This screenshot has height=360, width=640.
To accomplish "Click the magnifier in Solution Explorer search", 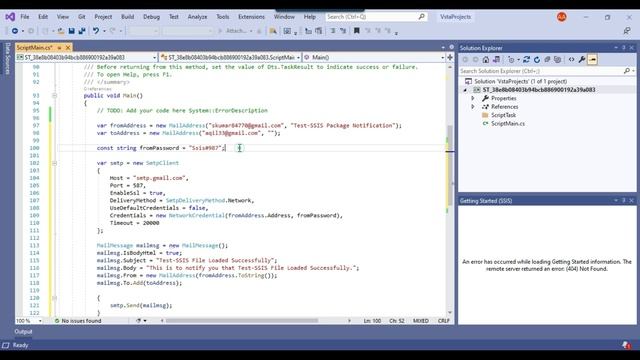I will click(627, 71).
